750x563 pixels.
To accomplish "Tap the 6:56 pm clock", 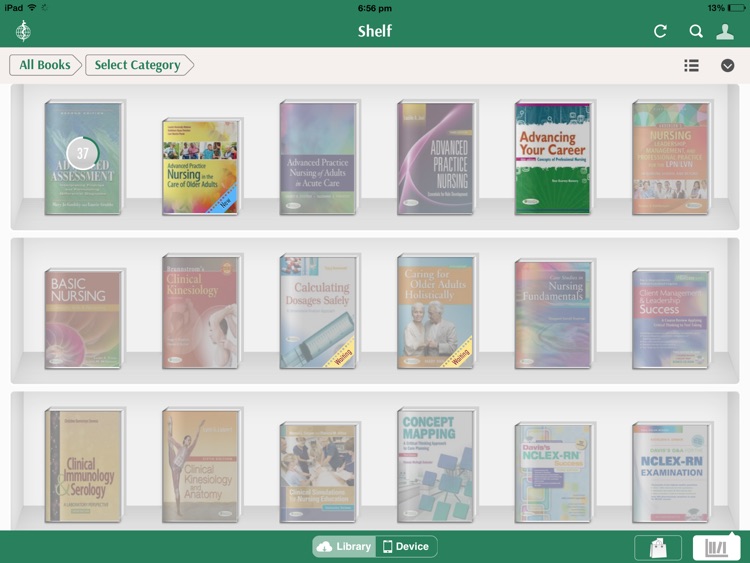I will coord(375,8).
